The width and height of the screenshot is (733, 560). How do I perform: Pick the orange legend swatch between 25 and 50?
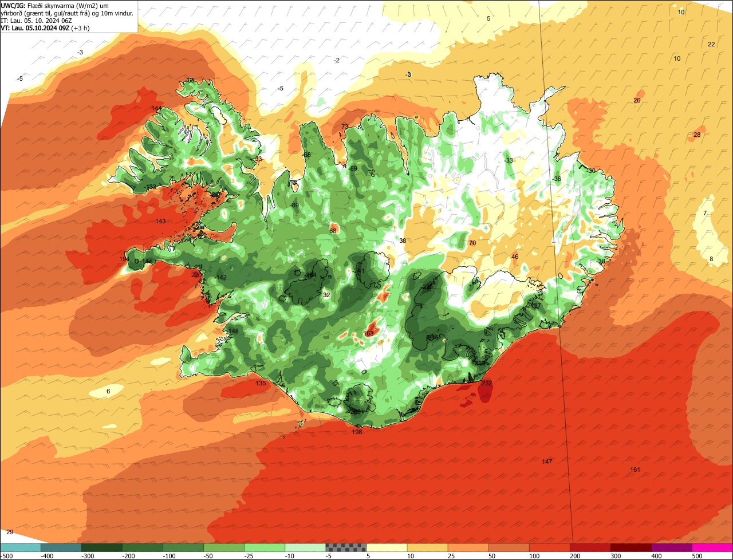click(x=468, y=547)
